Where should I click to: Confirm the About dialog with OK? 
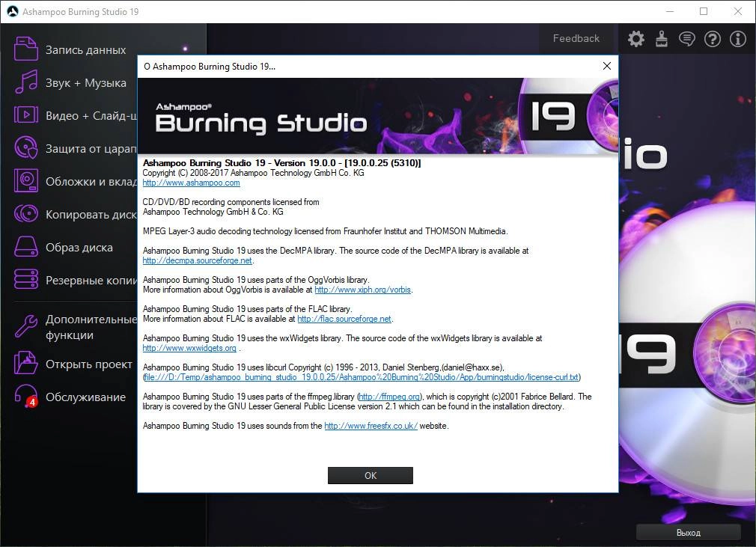point(371,475)
